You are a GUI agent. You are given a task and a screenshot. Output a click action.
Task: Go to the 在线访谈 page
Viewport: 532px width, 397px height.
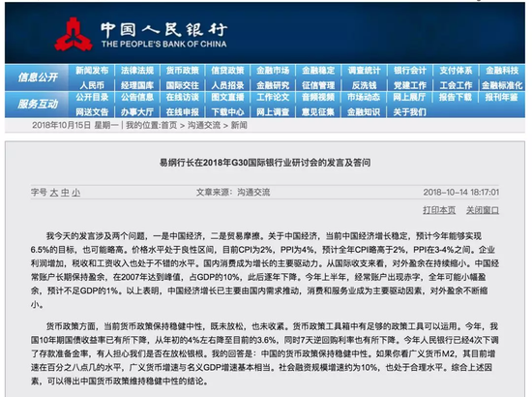[182, 97]
